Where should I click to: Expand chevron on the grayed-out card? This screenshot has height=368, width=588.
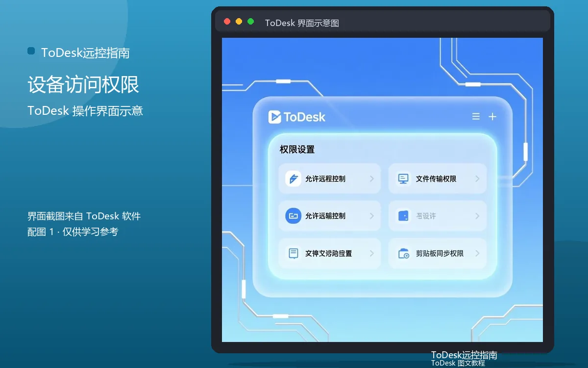click(477, 216)
